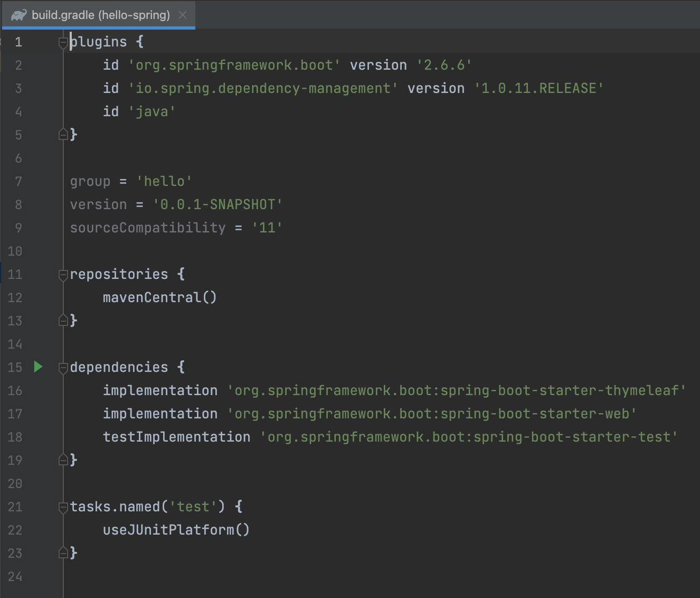Select the build.gradle (hello-spring) tab

click(x=99, y=15)
